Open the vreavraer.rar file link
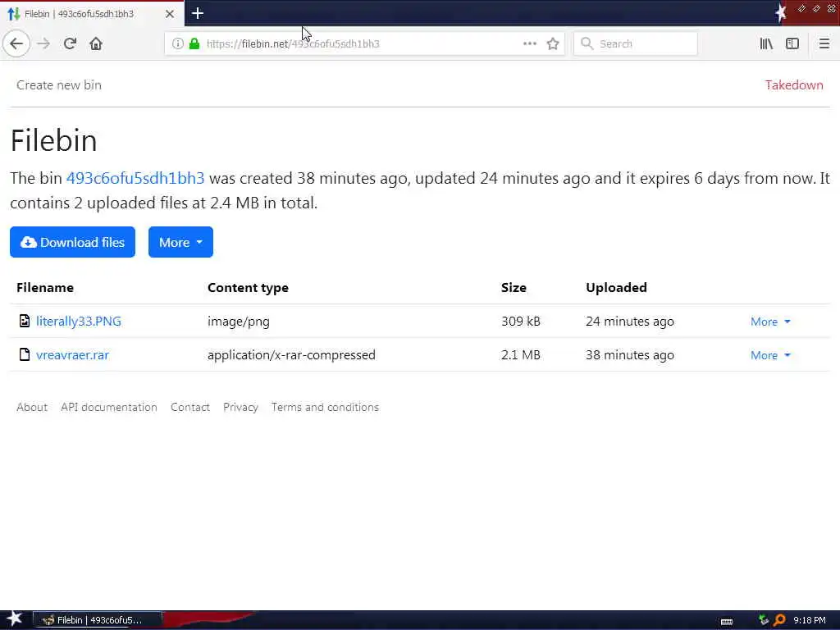Viewport: 840px width, 630px height. [x=72, y=354]
